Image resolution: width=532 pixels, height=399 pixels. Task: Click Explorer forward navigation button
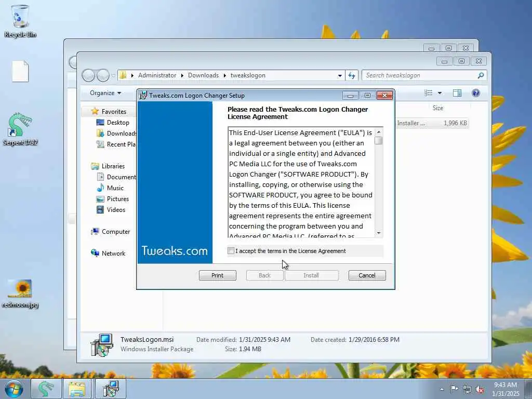[103, 75]
